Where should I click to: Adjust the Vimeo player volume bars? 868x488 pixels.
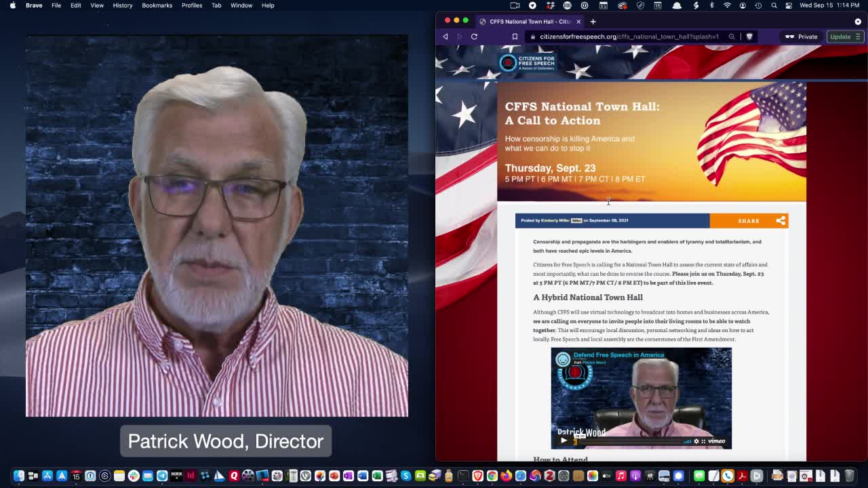pyautogui.click(x=687, y=441)
